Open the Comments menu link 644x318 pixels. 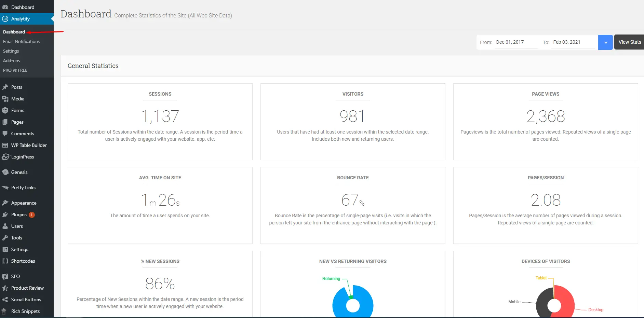[x=23, y=134]
